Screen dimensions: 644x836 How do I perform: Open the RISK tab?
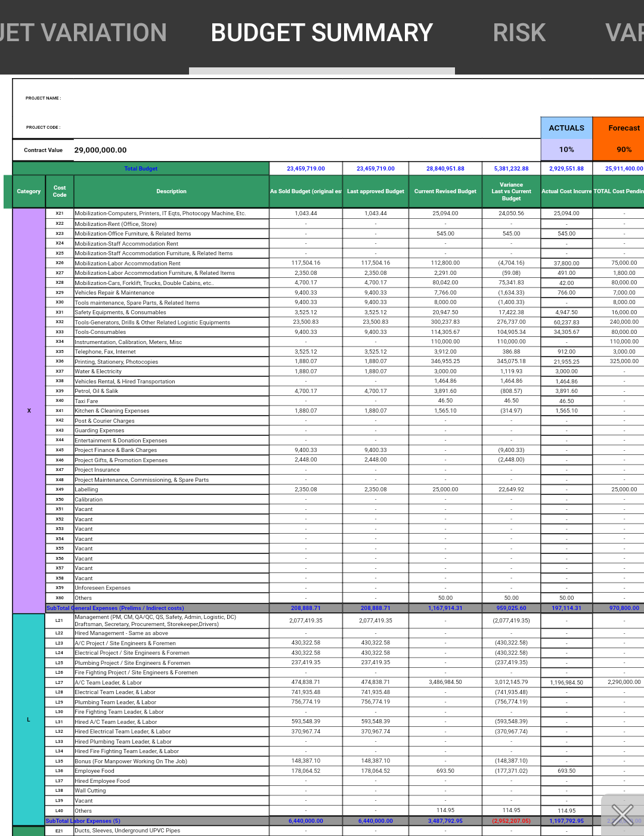pos(519,33)
